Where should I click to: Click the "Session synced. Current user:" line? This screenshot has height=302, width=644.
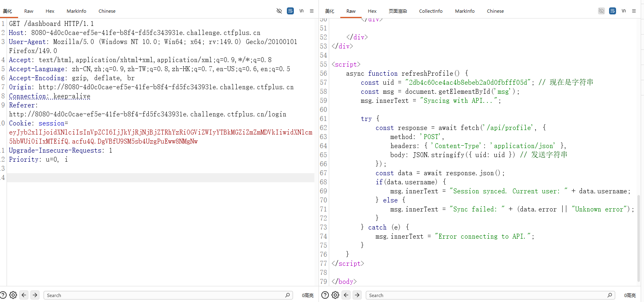510,191
